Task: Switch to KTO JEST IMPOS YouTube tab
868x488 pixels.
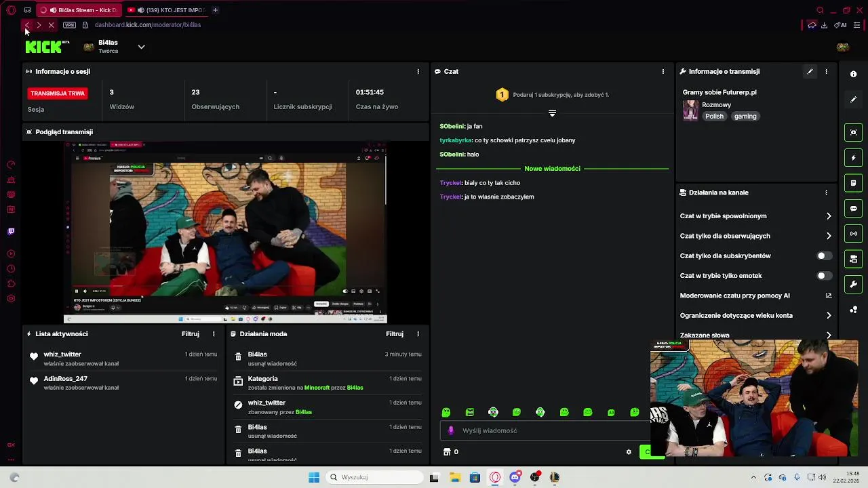Action: (x=165, y=10)
